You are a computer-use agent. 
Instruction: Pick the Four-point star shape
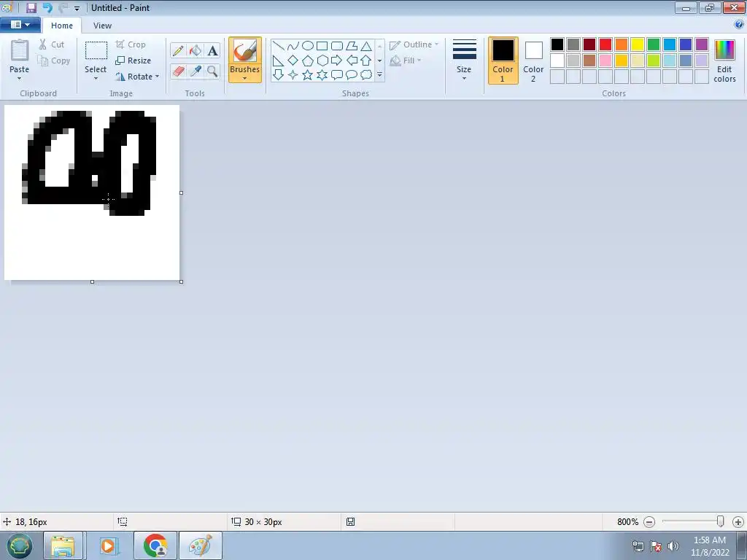coord(293,75)
